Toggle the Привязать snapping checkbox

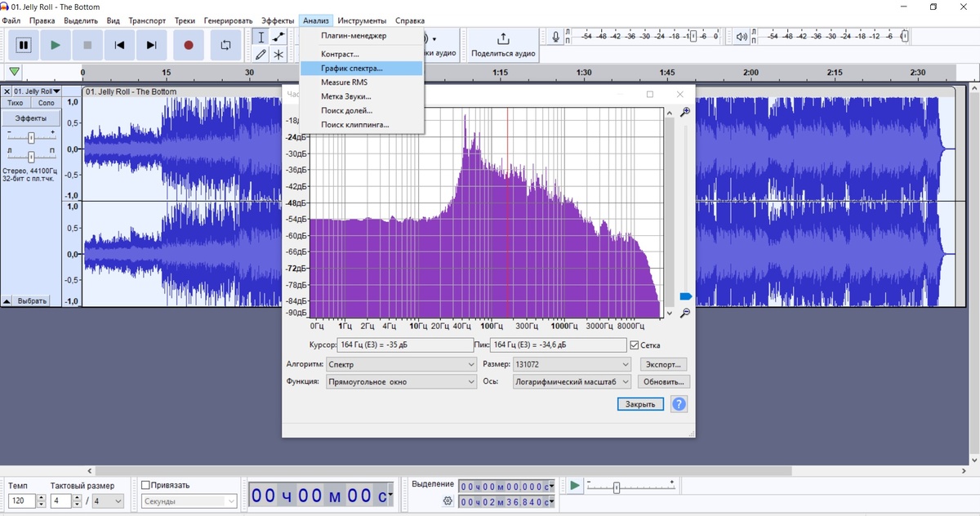[145, 485]
